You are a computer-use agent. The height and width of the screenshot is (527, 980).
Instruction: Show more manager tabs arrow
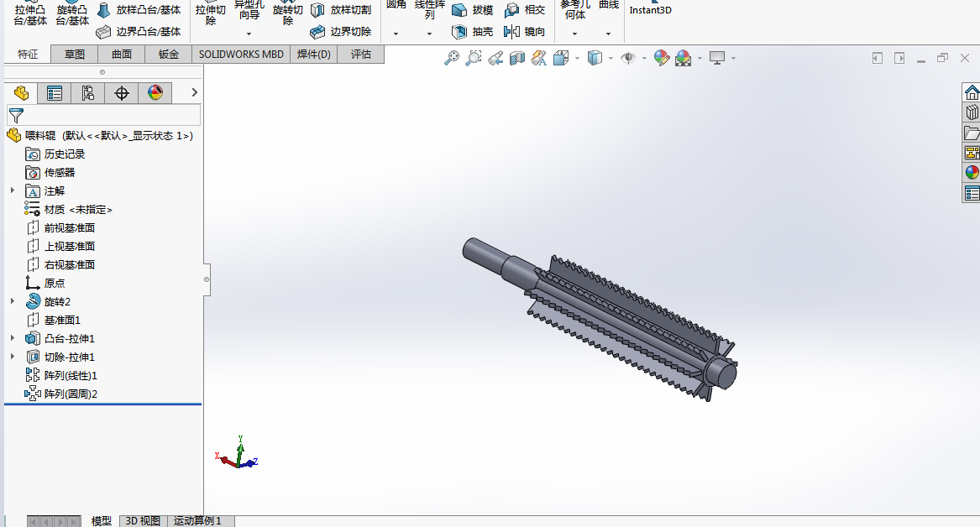194,92
